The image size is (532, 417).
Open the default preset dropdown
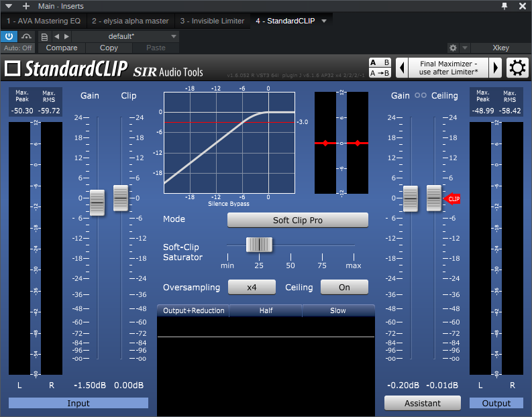125,36
